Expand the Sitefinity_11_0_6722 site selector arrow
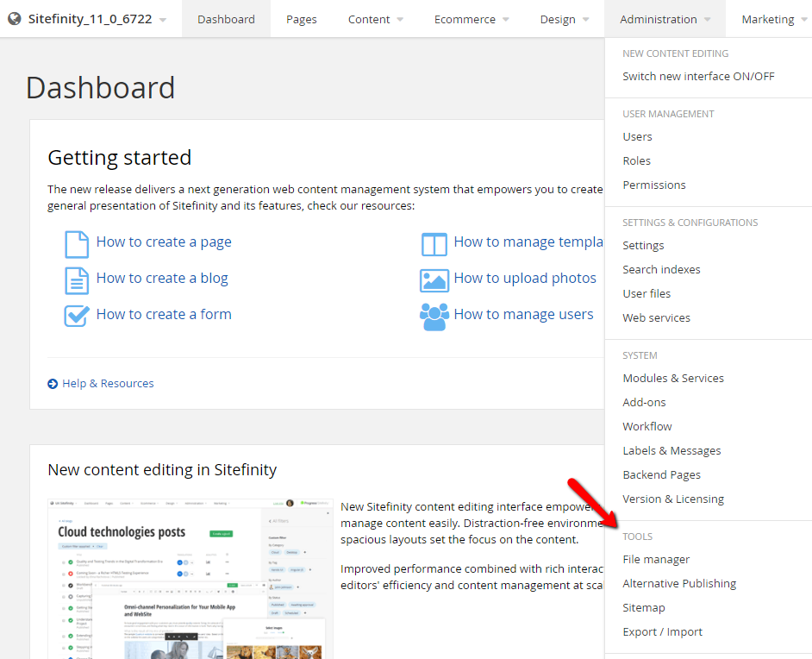Image resolution: width=812 pixels, height=659 pixels. click(x=163, y=20)
